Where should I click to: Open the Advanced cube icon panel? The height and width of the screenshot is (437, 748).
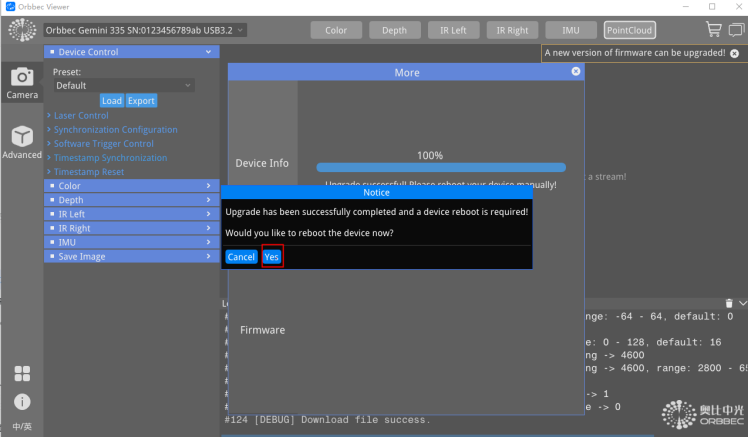(22, 143)
